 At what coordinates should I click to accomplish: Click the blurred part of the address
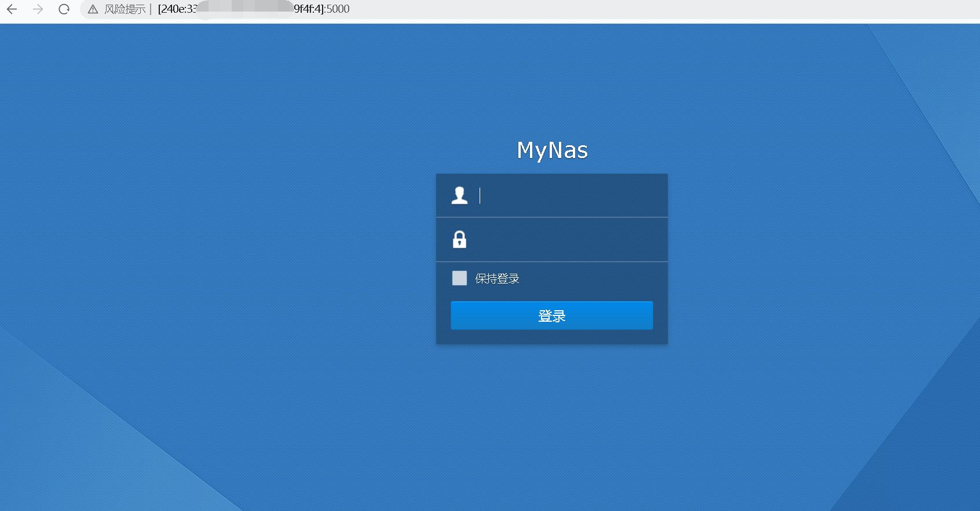point(246,9)
